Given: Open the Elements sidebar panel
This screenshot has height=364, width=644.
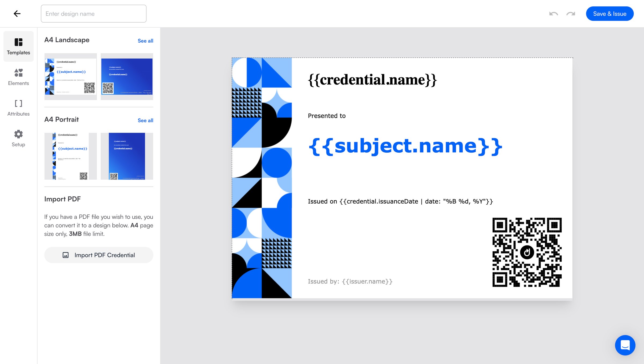Looking at the screenshot, I should 19,77.
